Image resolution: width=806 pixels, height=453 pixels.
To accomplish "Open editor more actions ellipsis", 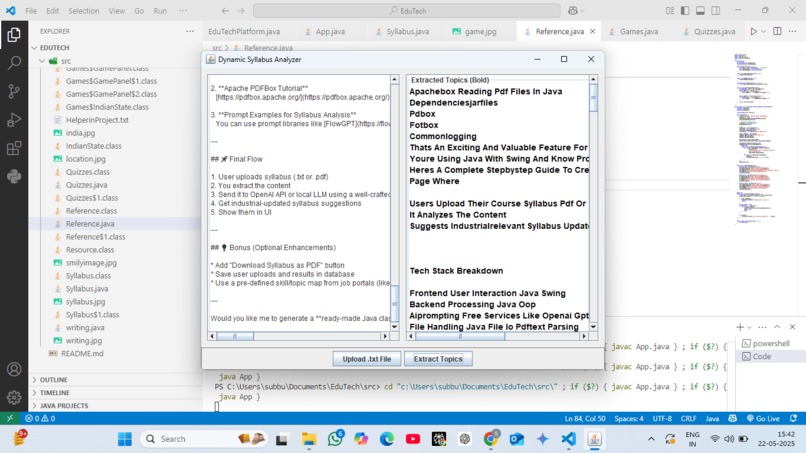I will 793,31.
